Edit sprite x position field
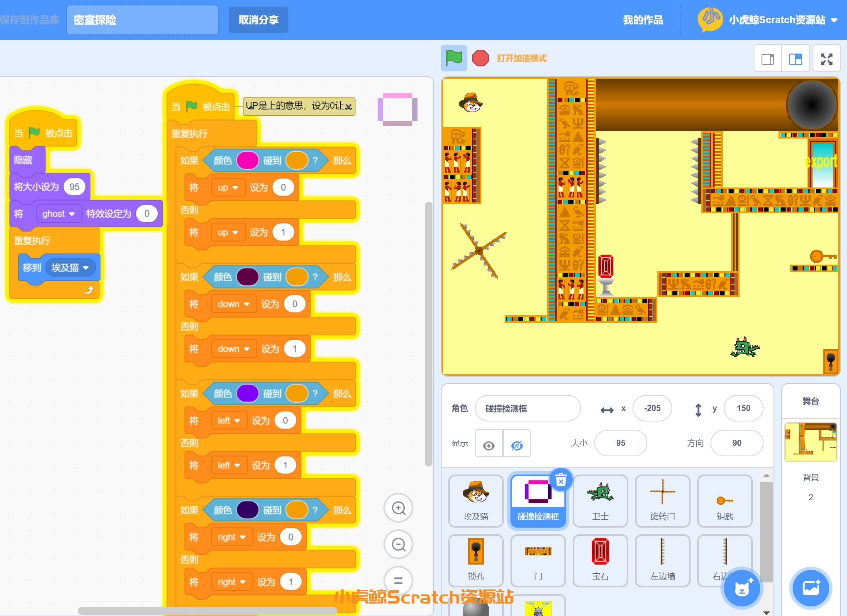The image size is (847, 616). point(652,408)
